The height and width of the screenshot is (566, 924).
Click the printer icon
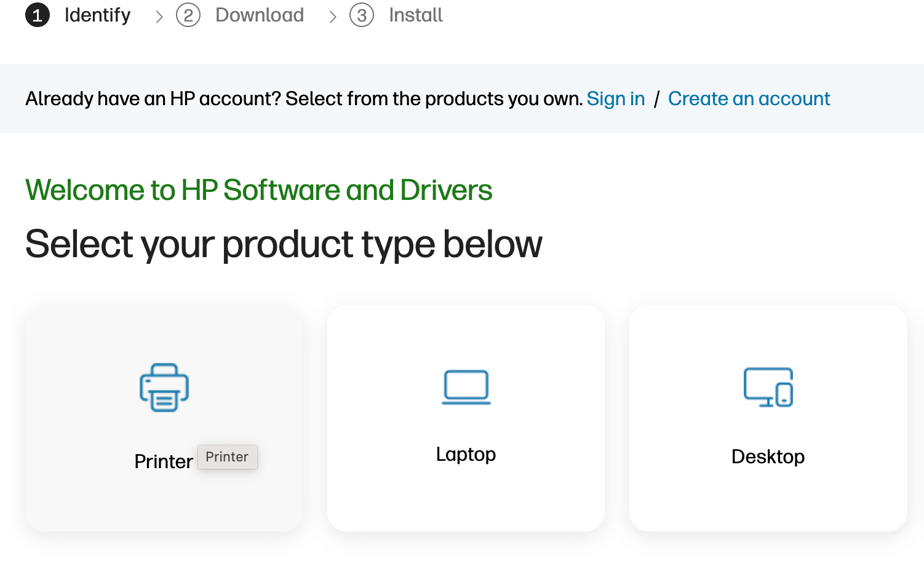[164, 388]
